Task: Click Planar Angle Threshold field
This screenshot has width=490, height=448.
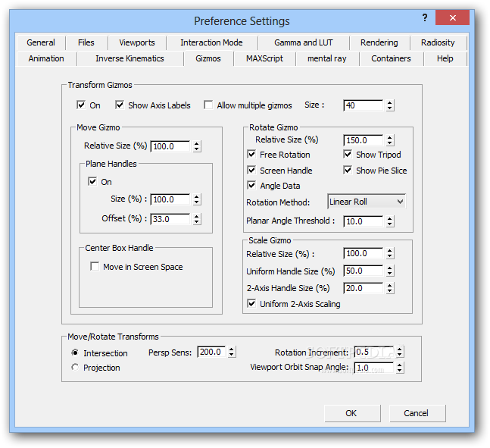Action: (363, 221)
